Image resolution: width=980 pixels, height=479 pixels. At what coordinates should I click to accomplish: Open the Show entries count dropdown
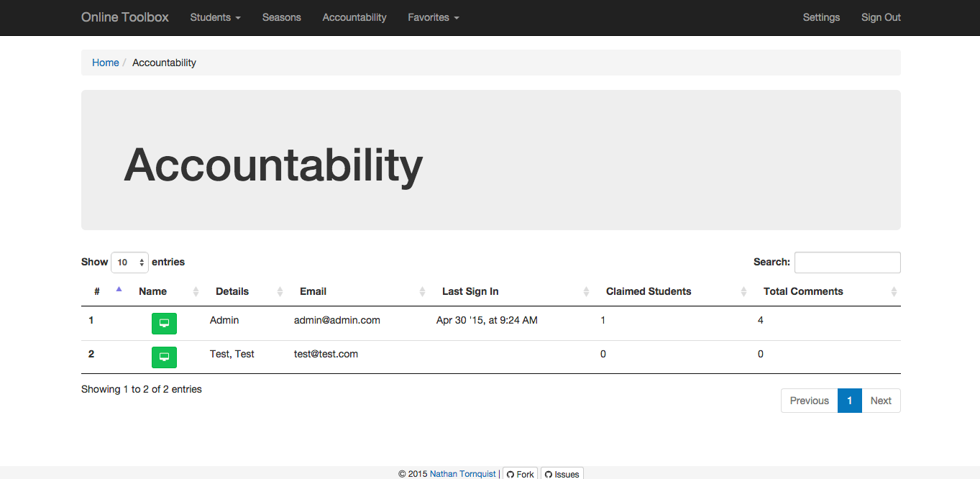(129, 263)
